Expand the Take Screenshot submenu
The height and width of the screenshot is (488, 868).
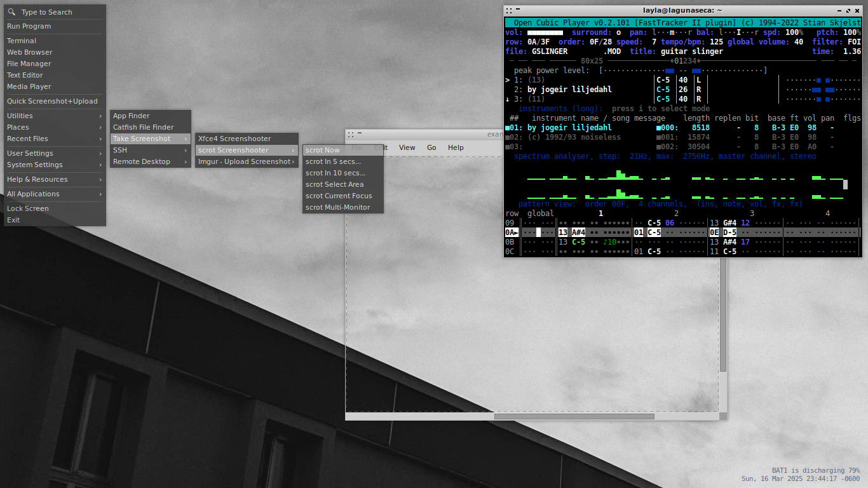(151, 139)
